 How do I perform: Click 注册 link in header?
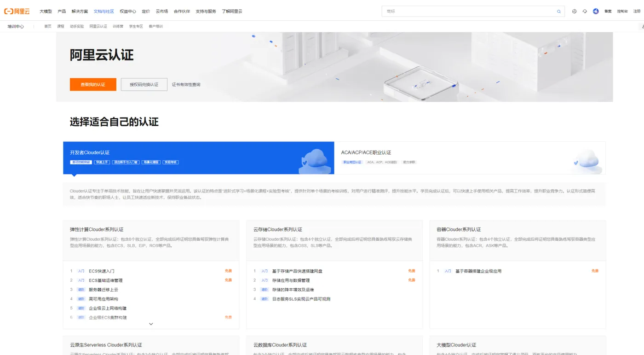coord(637,12)
